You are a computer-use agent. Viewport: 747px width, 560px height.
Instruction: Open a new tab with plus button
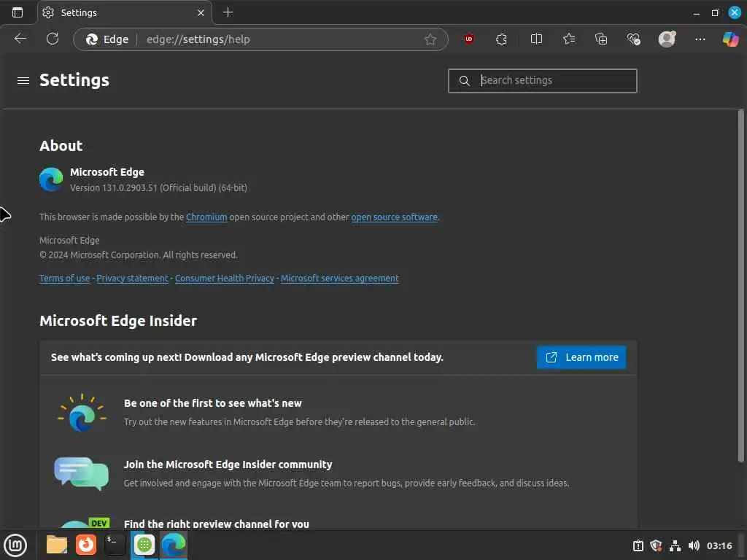pos(228,12)
